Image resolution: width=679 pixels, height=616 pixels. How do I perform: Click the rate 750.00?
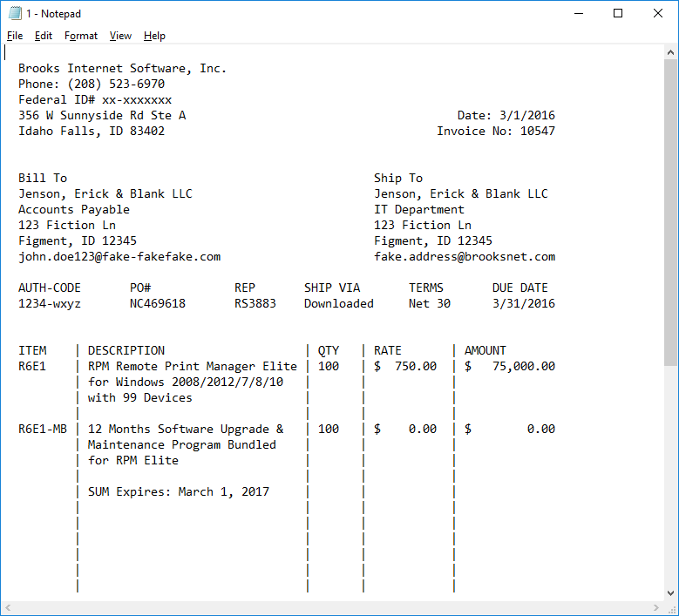tap(416, 367)
